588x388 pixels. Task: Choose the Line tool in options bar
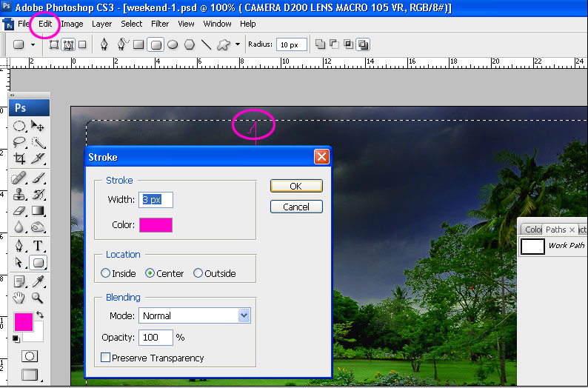[207, 44]
